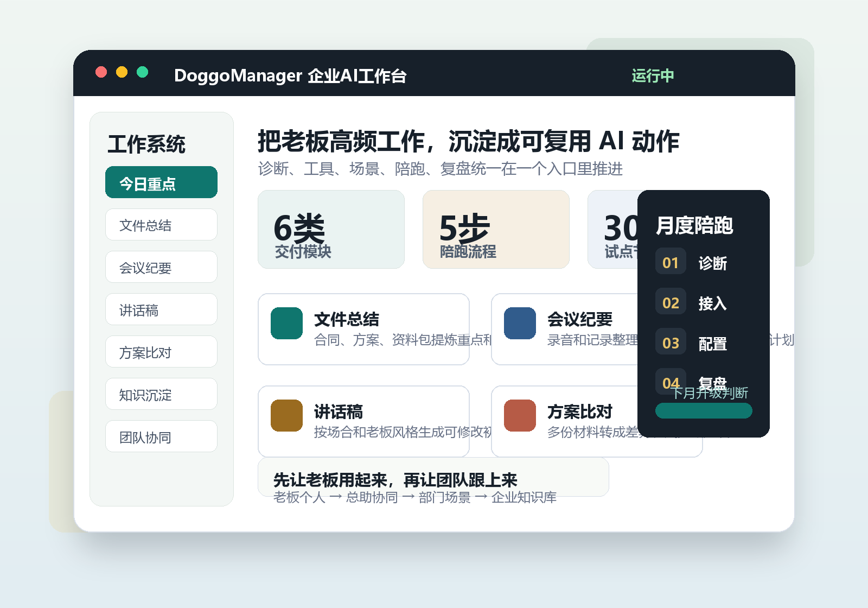Click the 运行中 status indicator
The width and height of the screenshot is (868, 608).
653,75
